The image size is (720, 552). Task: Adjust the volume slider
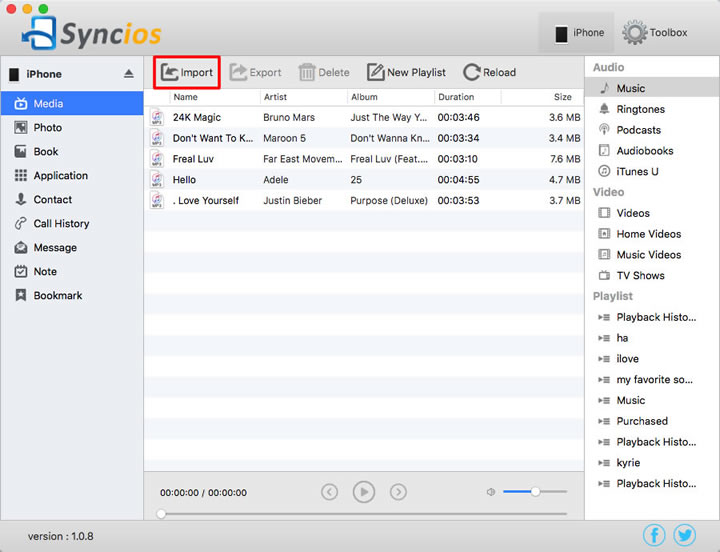(535, 492)
